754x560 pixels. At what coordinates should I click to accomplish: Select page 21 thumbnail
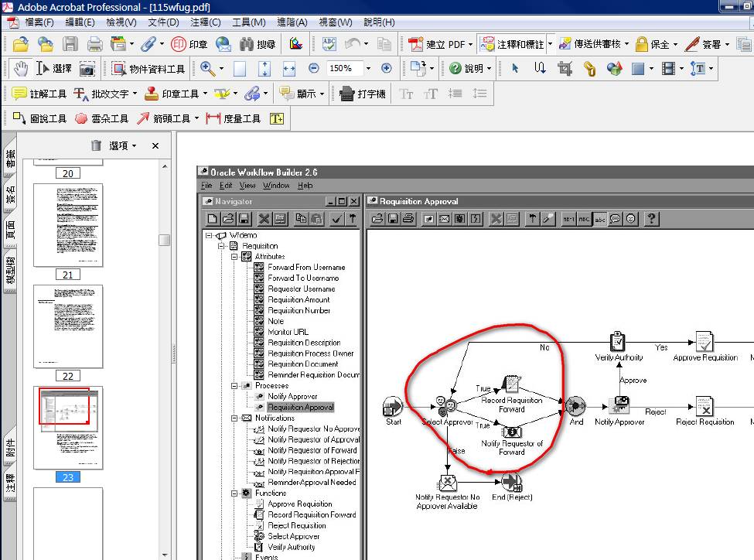tap(68, 225)
